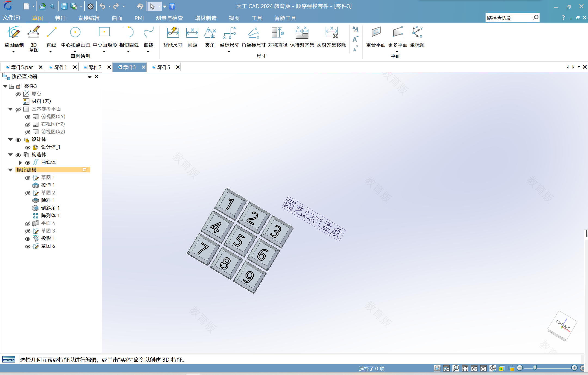The height and width of the screenshot is (375, 588).
Task: Adjust the zoom slider handle in status bar
Action: (535, 368)
